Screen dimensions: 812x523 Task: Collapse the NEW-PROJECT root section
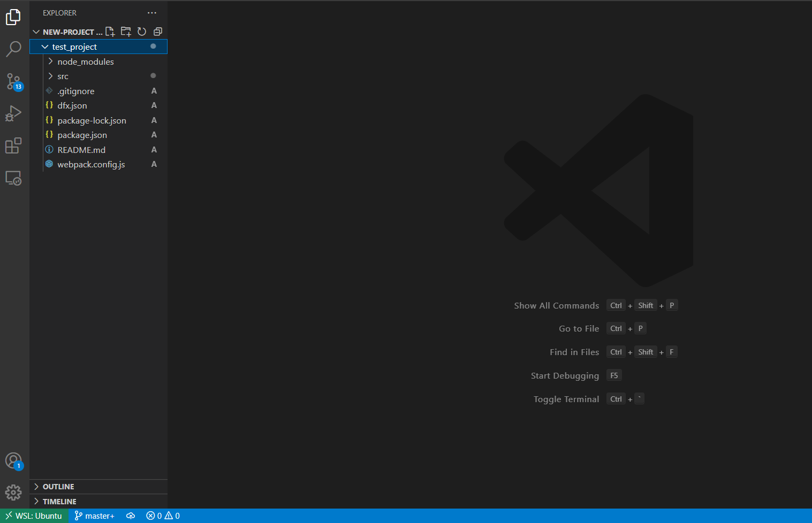tap(67, 32)
